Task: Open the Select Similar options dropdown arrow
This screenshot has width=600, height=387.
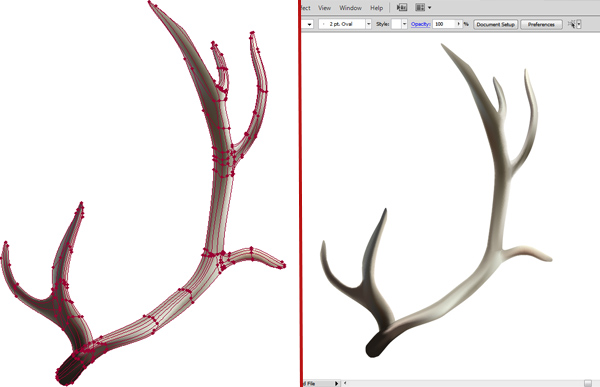Action: [x=579, y=24]
